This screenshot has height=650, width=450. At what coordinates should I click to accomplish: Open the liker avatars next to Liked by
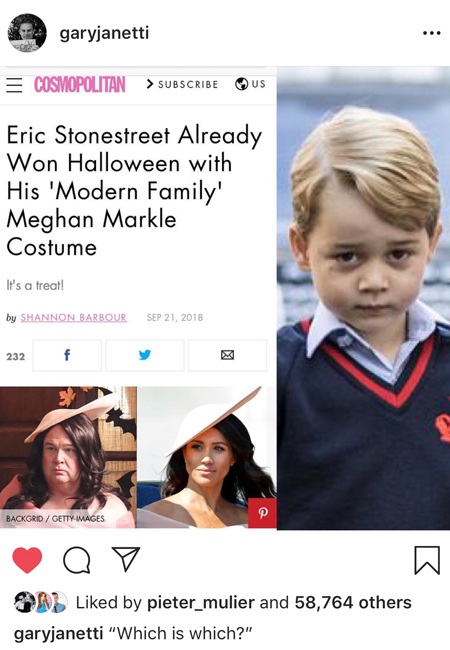tap(41, 602)
